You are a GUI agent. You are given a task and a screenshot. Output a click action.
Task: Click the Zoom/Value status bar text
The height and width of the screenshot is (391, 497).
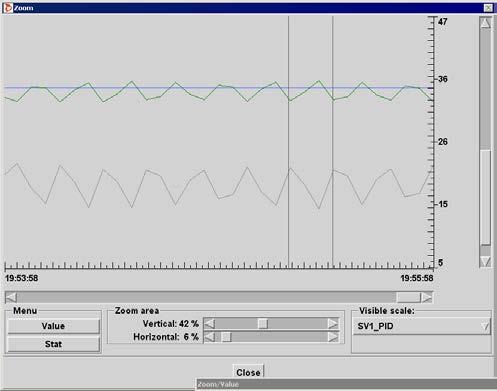(218, 384)
